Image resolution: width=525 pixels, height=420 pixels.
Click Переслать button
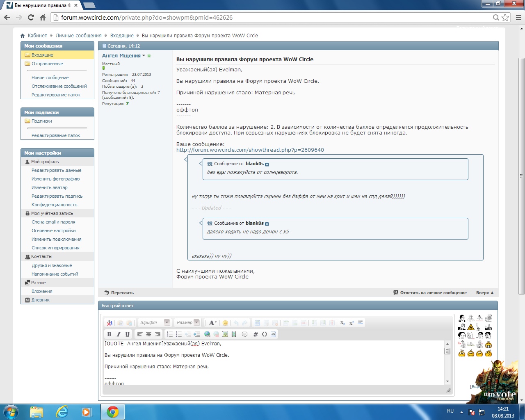[x=119, y=292]
